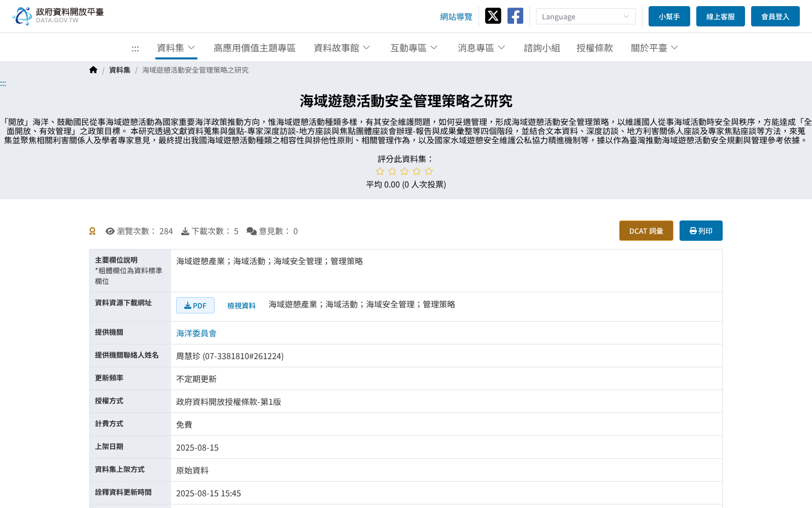812x508 pixels.
Task: Open the Language dropdown
Action: [x=586, y=16]
